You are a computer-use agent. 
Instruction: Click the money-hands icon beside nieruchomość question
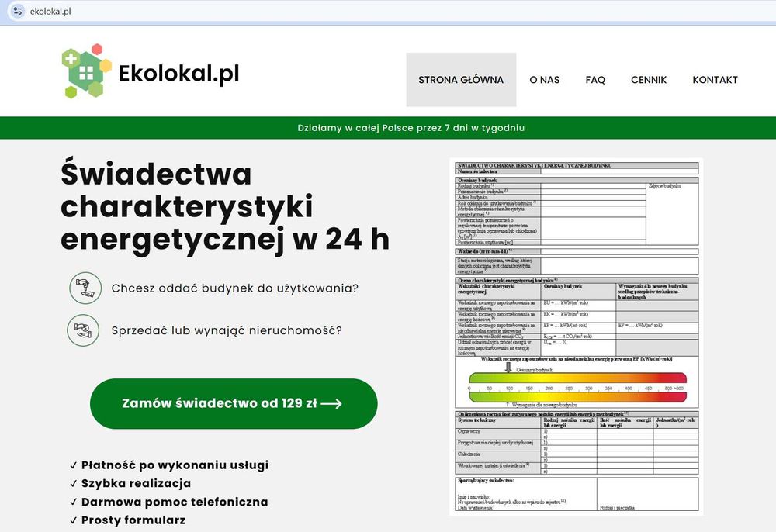[83, 330]
